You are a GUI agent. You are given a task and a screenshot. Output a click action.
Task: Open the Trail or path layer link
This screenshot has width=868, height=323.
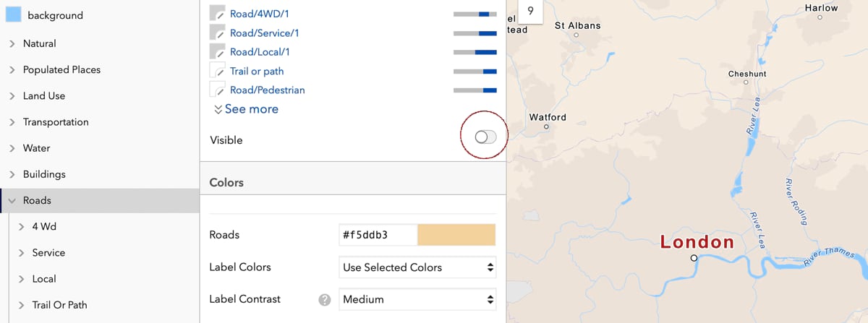pos(257,71)
